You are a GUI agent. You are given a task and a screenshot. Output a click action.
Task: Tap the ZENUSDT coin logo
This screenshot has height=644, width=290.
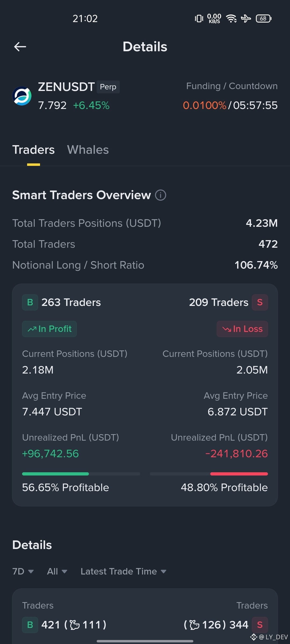(x=22, y=96)
